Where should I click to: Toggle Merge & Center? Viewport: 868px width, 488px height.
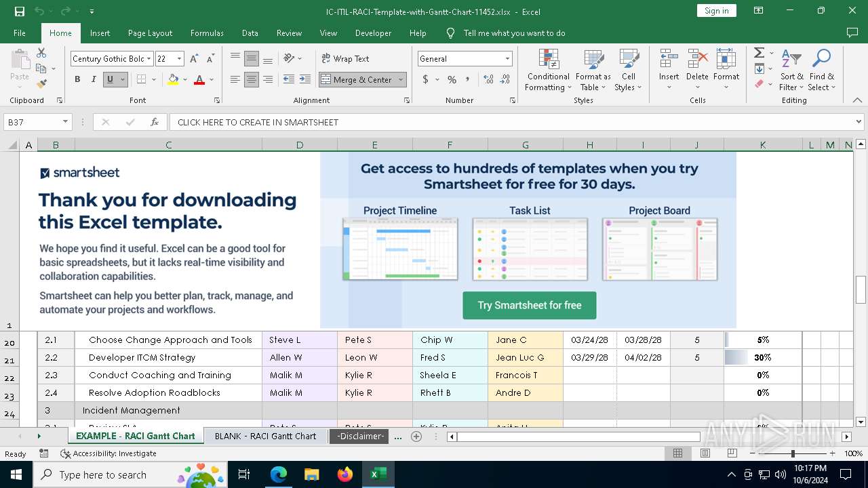pyautogui.click(x=357, y=79)
